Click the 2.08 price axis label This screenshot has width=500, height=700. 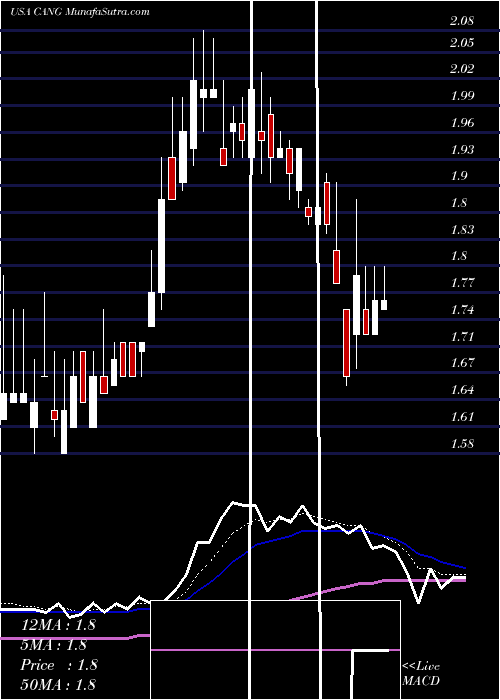462,21
